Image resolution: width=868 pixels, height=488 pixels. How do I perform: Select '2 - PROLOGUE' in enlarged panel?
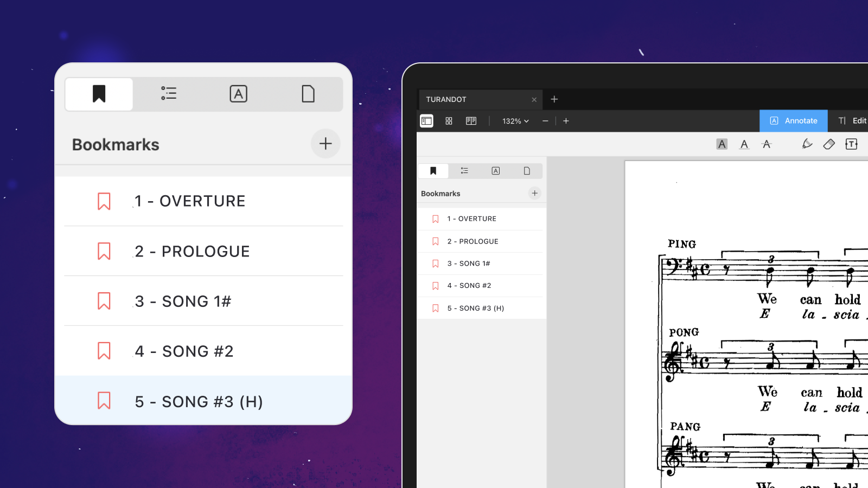click(x=203, y=251)
